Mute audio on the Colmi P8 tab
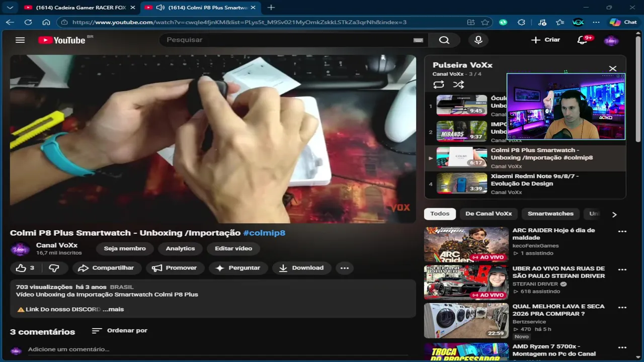 160,8
